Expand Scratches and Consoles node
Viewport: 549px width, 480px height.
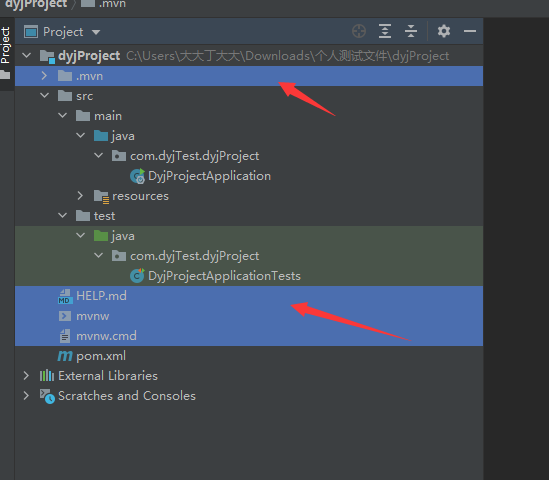[x=26, y=396]
